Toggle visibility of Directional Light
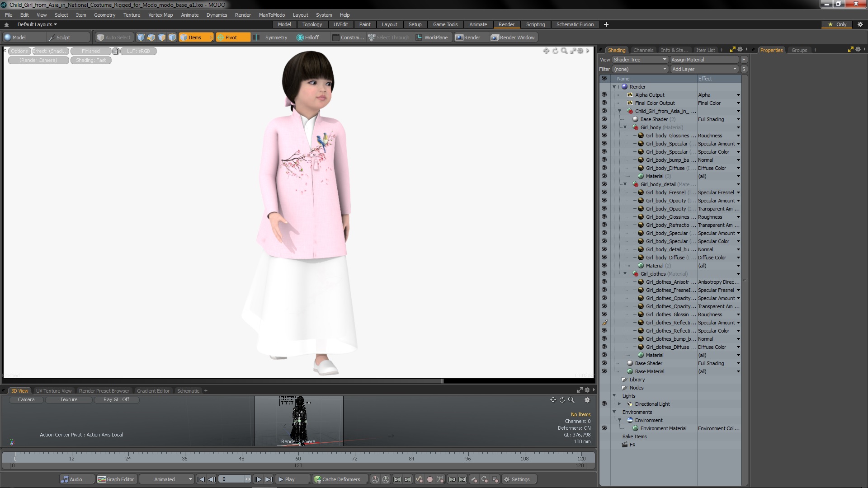The height and width of the screenshot is (488, 868). point(604,404)
